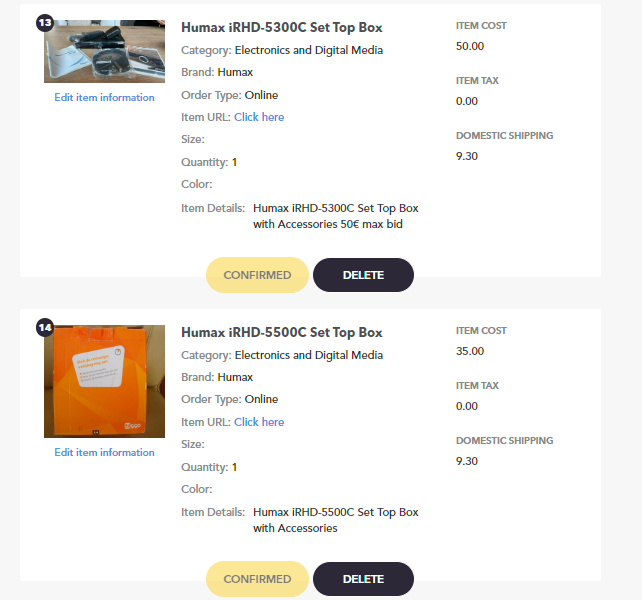Follow the 'Click here' URL for iRHD-5500C
This screenshot has height=600, width=642.
click(x=259, y=422)
